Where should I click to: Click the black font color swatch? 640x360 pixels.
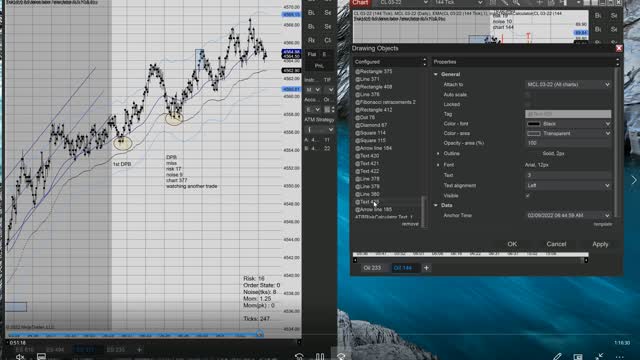534,124
